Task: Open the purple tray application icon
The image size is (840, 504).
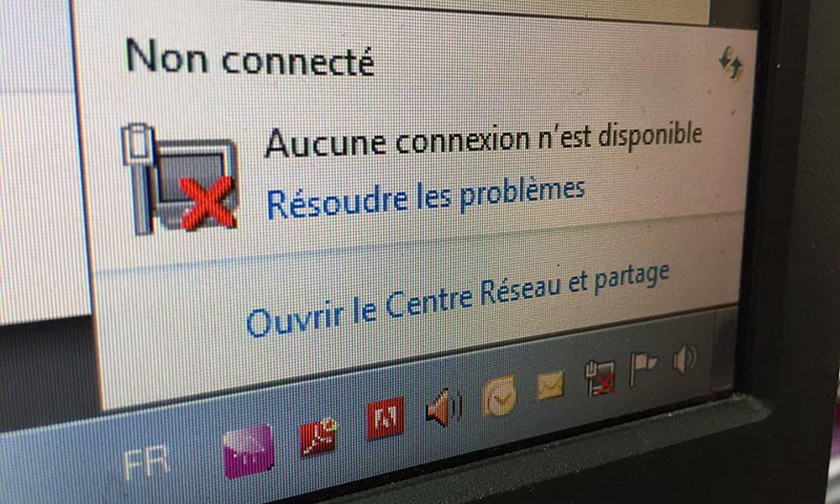Action: (248, 450)
